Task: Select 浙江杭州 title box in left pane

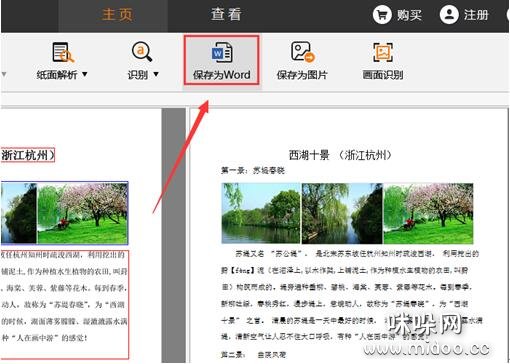Action: [x=27, y=155]
